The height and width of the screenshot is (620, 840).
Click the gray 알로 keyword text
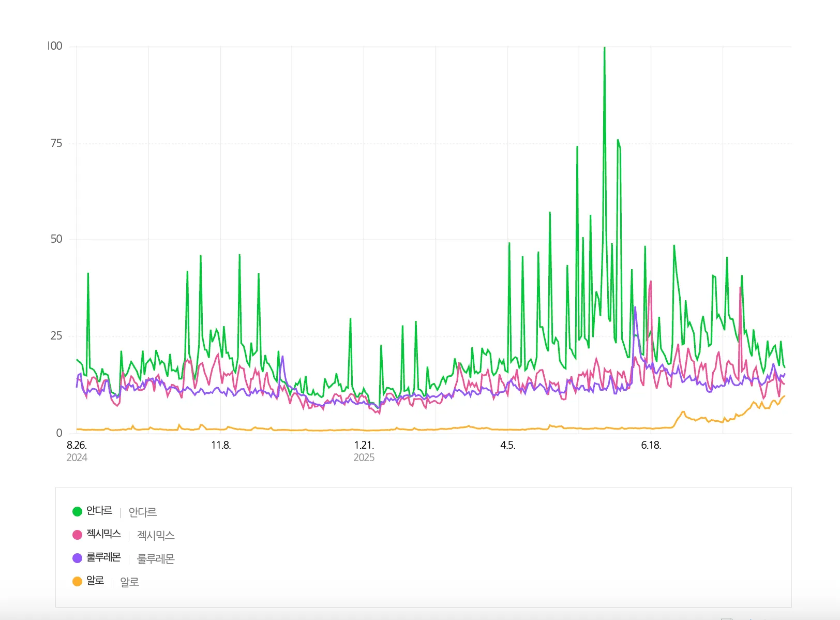[x=130, y=582]
